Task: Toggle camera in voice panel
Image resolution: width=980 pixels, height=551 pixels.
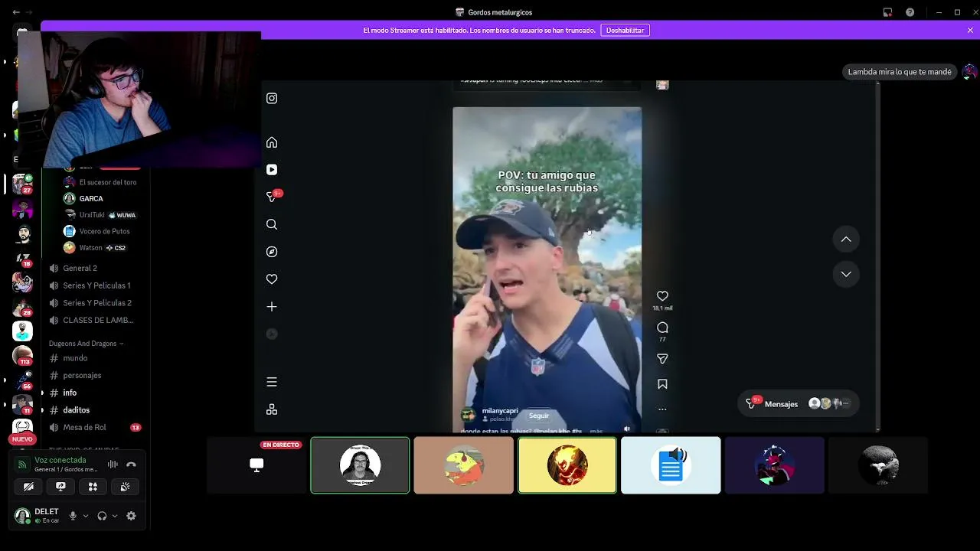Action: click(28, 487)
